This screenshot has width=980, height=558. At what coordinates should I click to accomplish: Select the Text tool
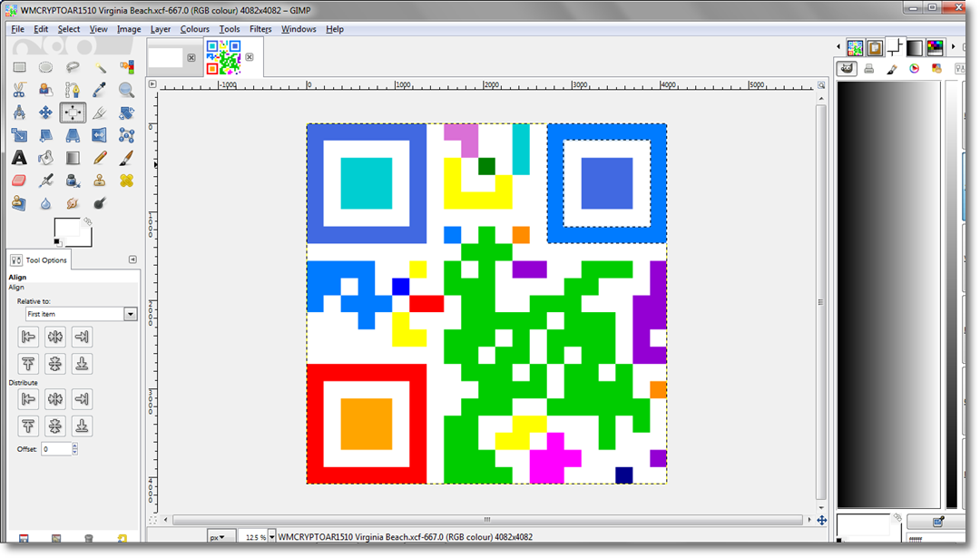[19, 158]
